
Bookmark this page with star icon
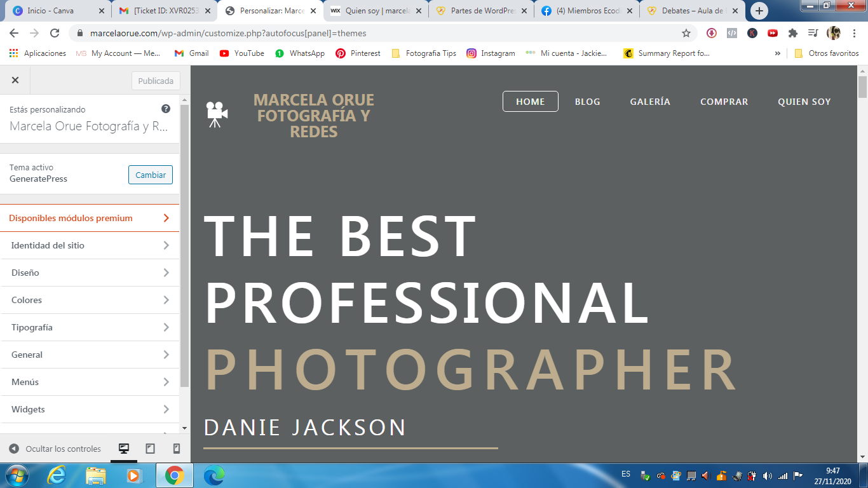click(686, 33)
